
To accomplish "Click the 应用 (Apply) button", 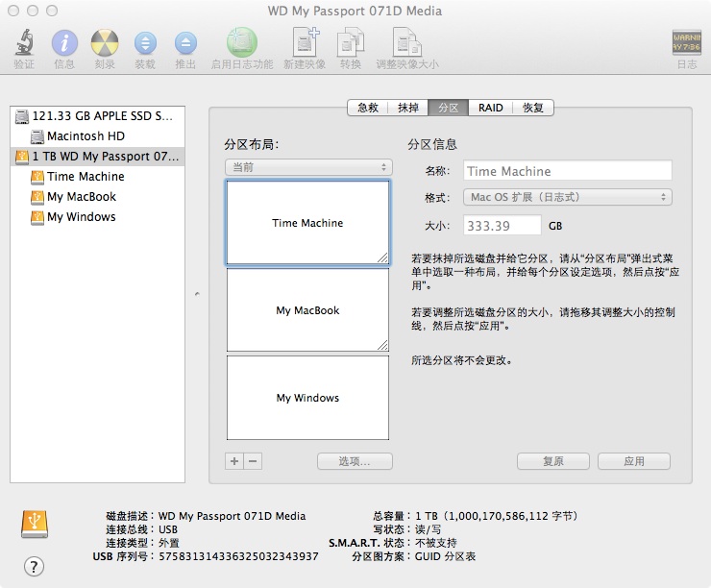I will [x=633, y=461].
